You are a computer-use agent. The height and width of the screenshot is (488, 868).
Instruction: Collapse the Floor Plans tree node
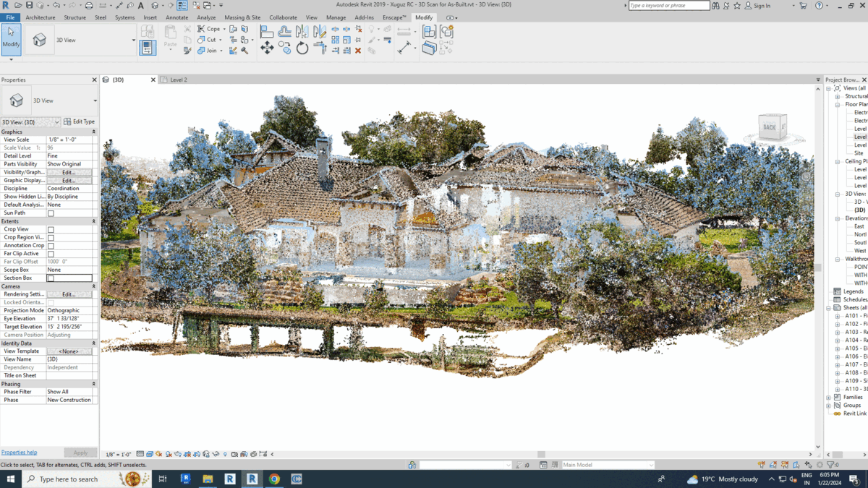click(x=838, y=105)
